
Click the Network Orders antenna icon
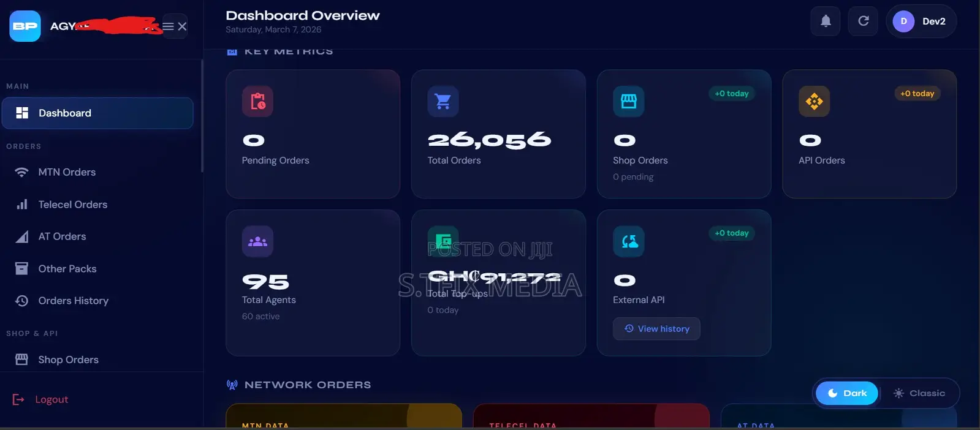[x=232, y=385]
